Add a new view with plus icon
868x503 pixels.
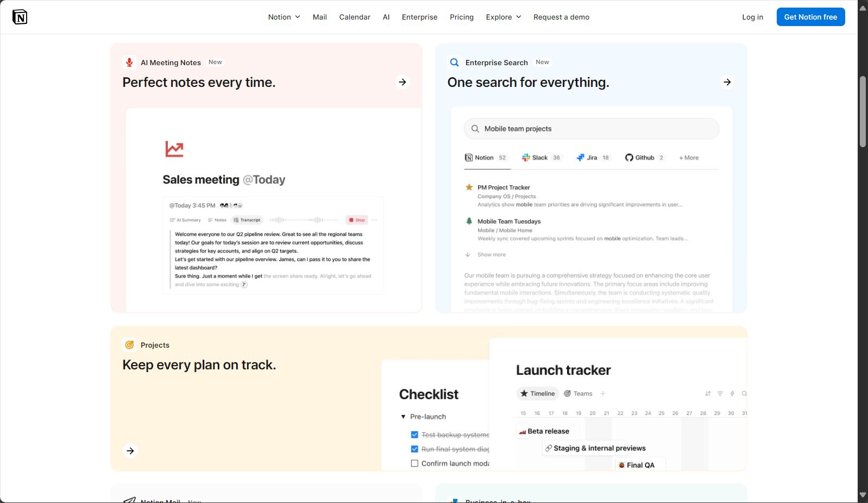click(603, 393)
